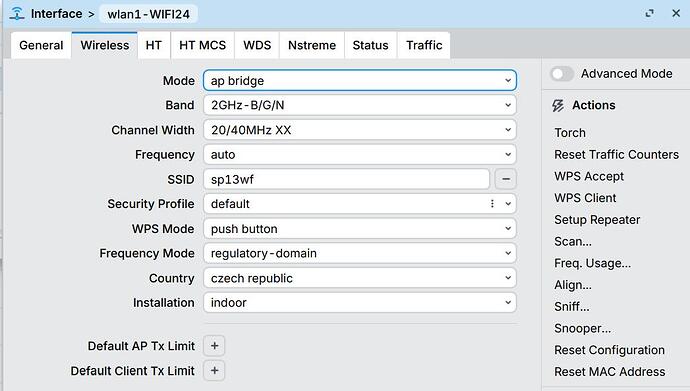Click into the SSID field sp13wf
The width and height of the screenshot is (690, 391).
(x=346, y=179)
